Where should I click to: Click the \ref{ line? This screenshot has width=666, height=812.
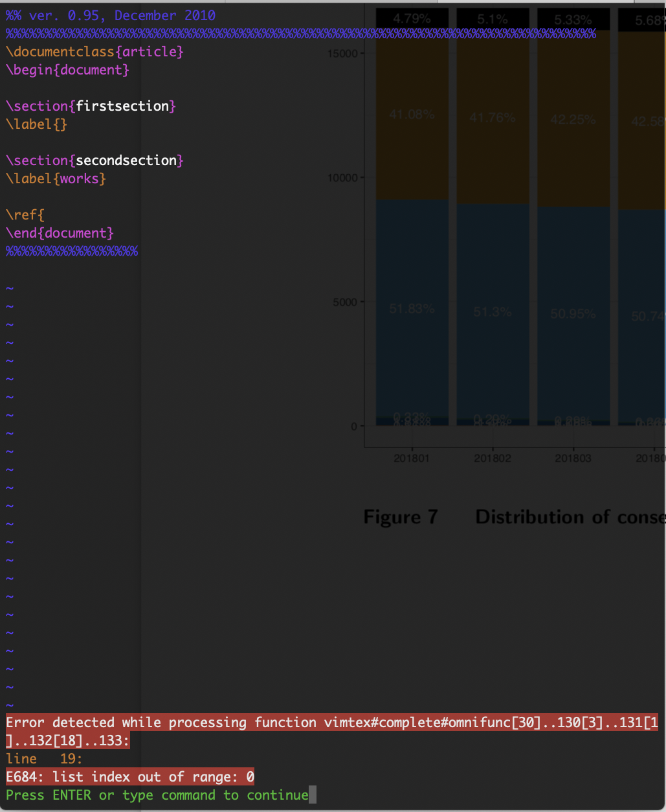[x=25, y=215]
